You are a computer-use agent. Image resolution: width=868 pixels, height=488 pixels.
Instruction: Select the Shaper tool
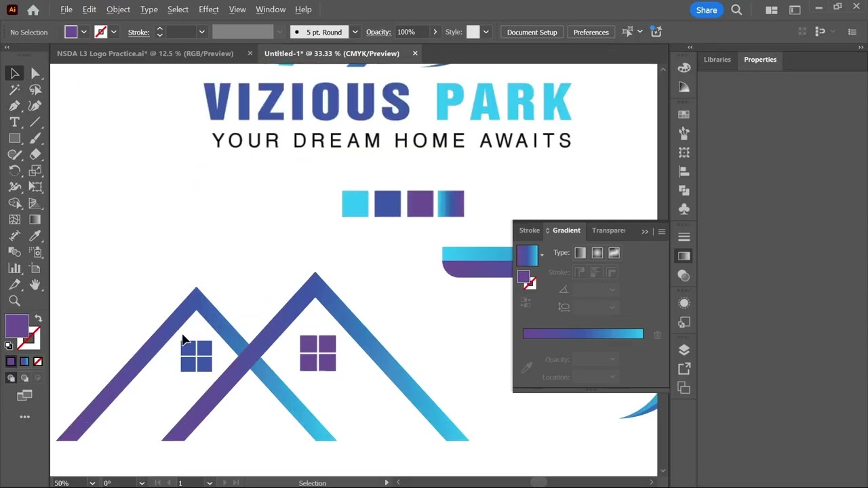click(x=14, y=155)
